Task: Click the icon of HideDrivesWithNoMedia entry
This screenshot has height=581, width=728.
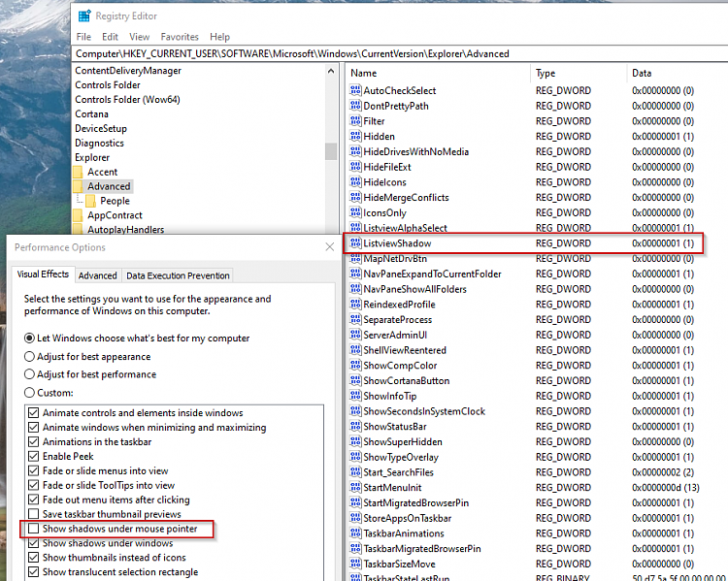Action: (x=355, y=151)
